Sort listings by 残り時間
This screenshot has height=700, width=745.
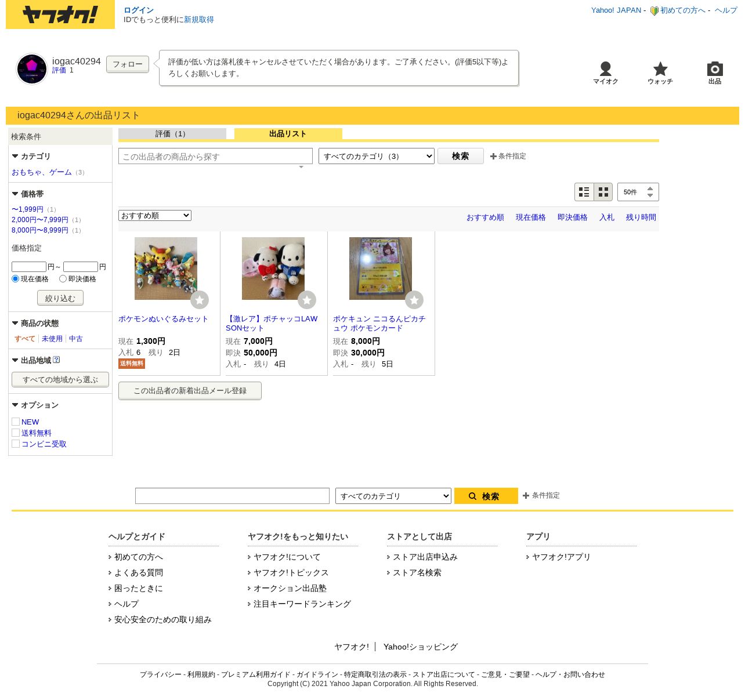tap(641, 217)
